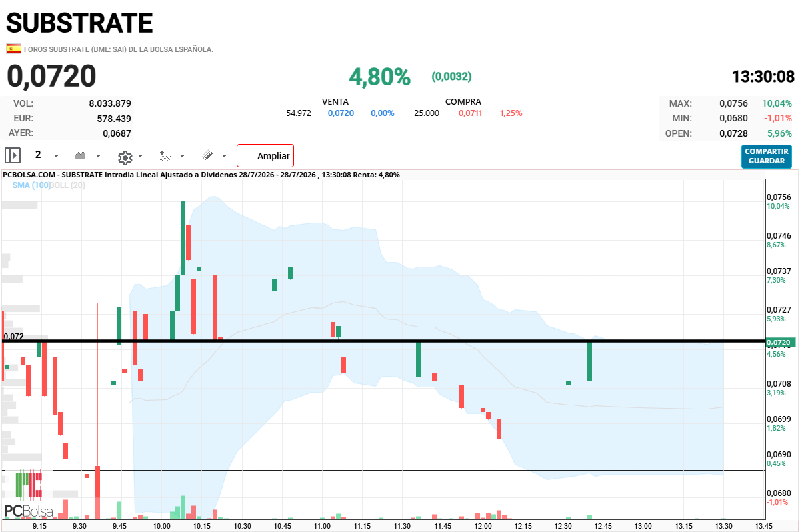Open the drawing tools dropdown arrow
Image resolution: width=800 pixels, height=532 pixels.
tap(224, 156)
